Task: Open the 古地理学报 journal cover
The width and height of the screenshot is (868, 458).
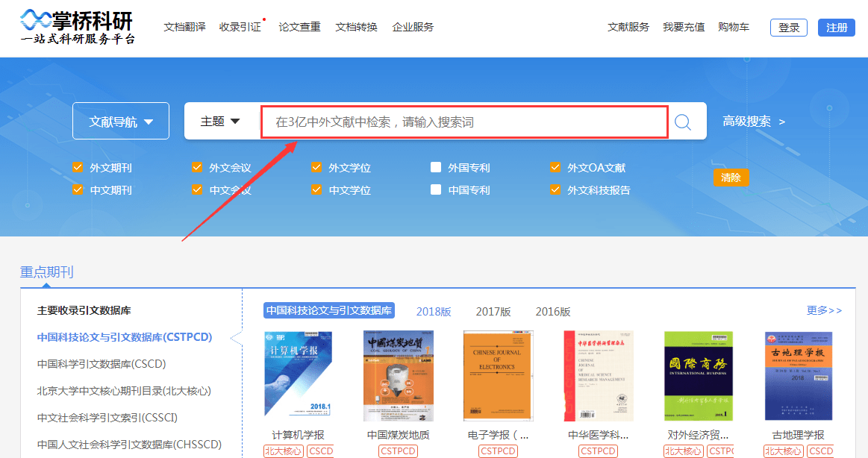Action: coord(798,375)
